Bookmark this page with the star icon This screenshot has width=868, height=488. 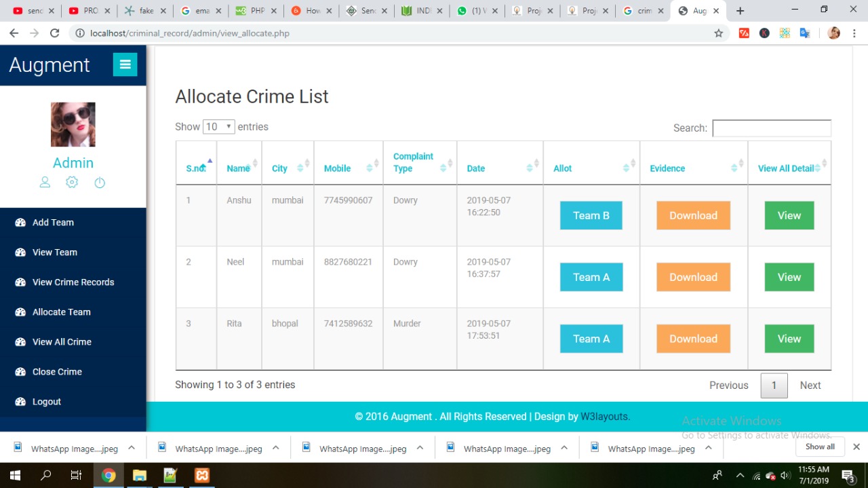coord(718,33)
